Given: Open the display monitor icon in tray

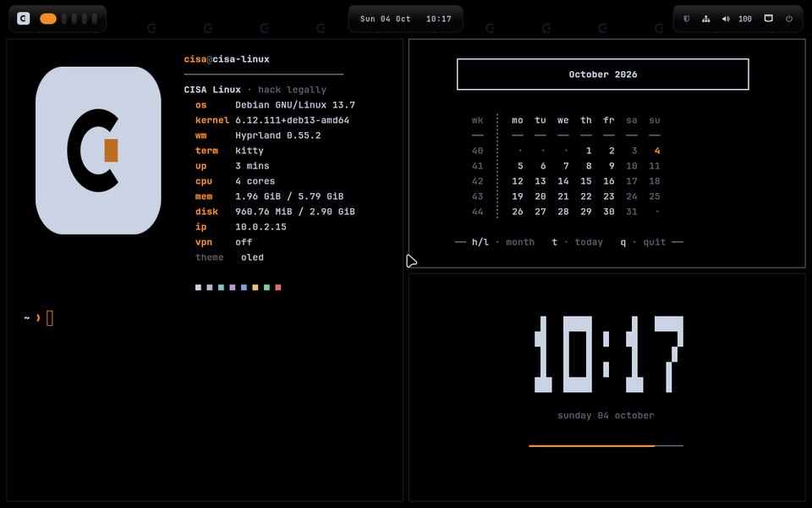Looking at the screenshot, I should [x=769, y=18].
